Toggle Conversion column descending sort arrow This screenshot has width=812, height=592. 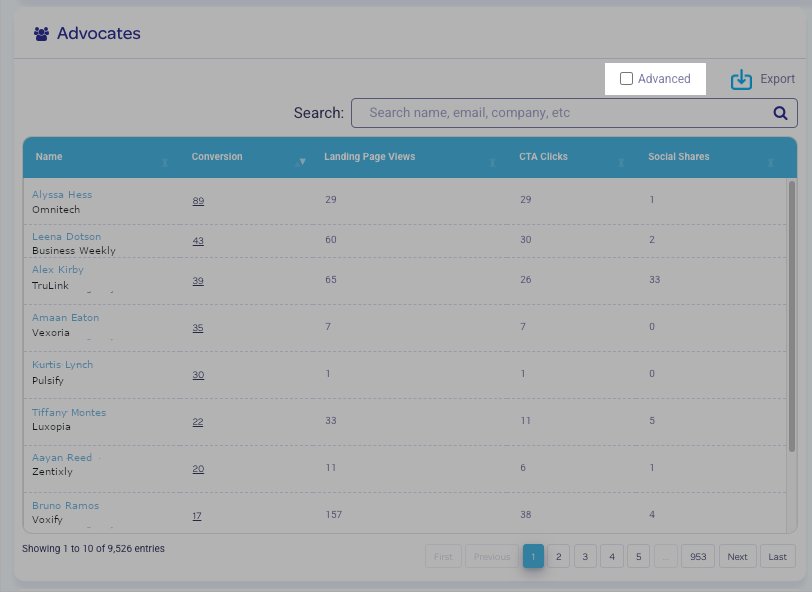click(x=302, y=162)
